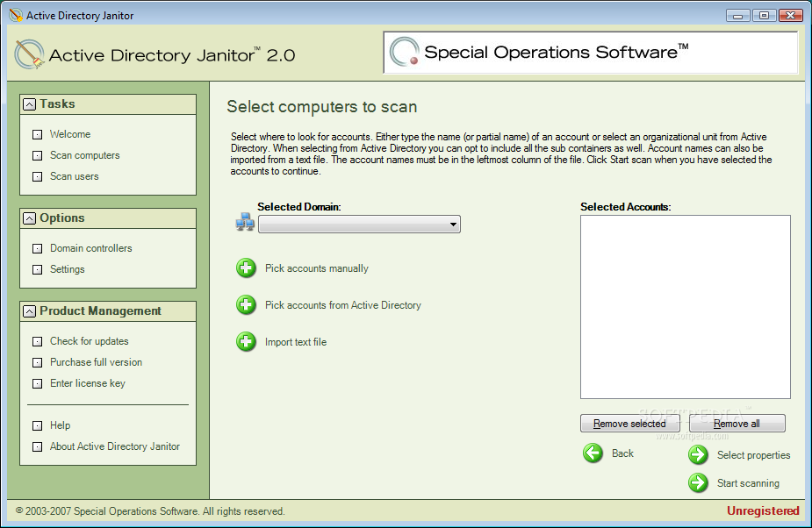This screenshot has height=528, width=812.
Task: Open the Welcome task
Action: click(x=70, y=134)
